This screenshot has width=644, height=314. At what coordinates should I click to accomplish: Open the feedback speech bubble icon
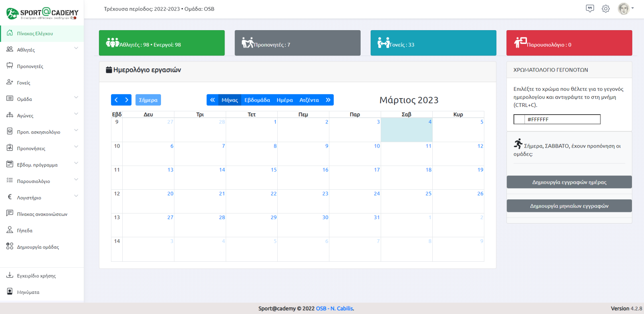pyautogui.click(x=590, y=8)
